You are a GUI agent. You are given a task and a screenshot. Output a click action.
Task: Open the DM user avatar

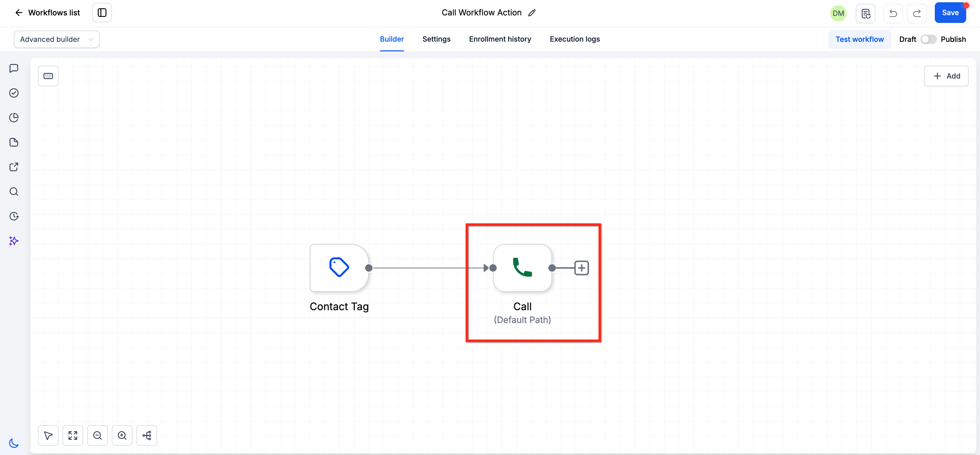point(838,13)
